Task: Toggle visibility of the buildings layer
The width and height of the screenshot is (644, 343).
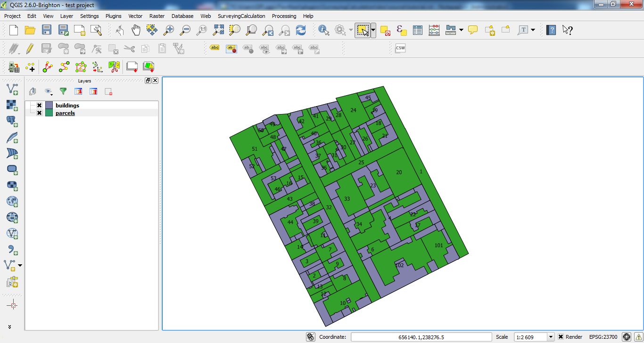Action: pyautogui.click(x=40, y=106)
